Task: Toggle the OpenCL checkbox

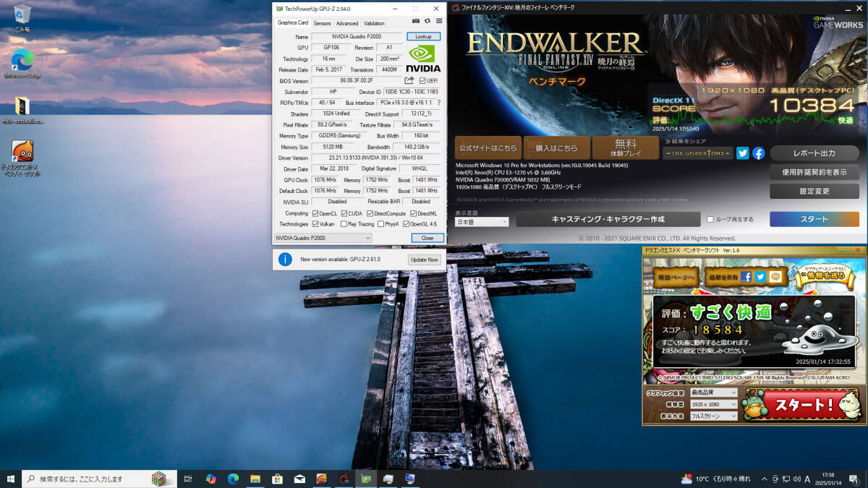Action: point(315,213)
